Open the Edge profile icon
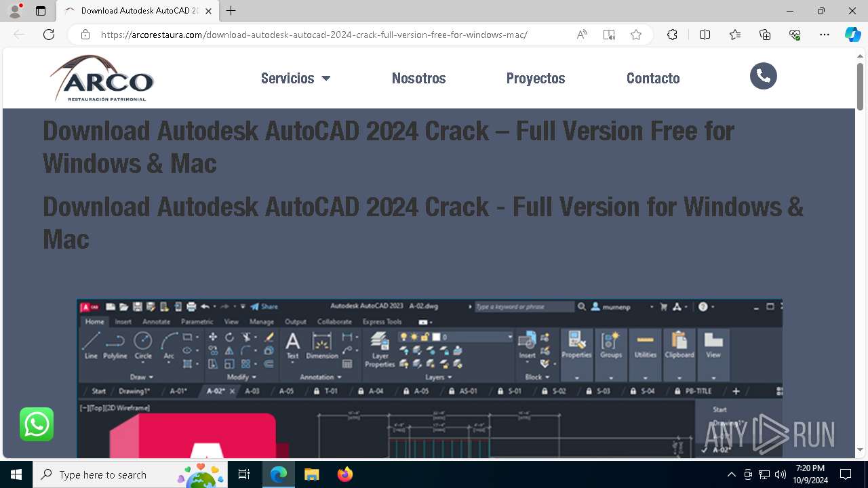868x488 pixels. [15, 11]
